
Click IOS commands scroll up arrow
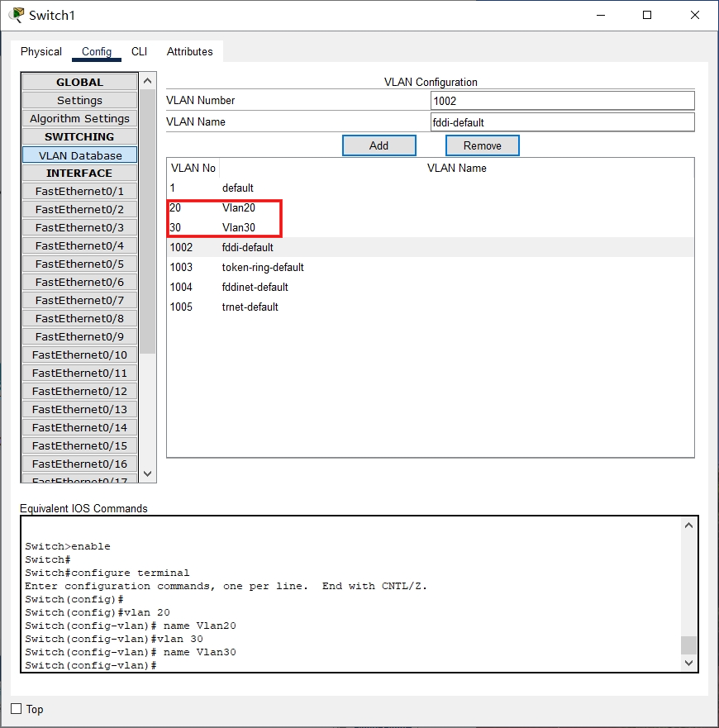tap(688, 526)
